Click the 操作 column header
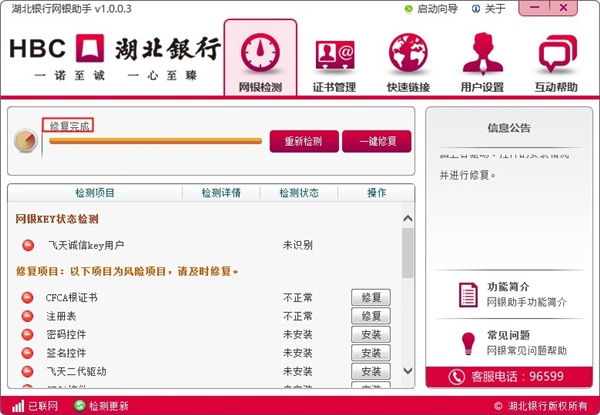 (x=377, y=193)
